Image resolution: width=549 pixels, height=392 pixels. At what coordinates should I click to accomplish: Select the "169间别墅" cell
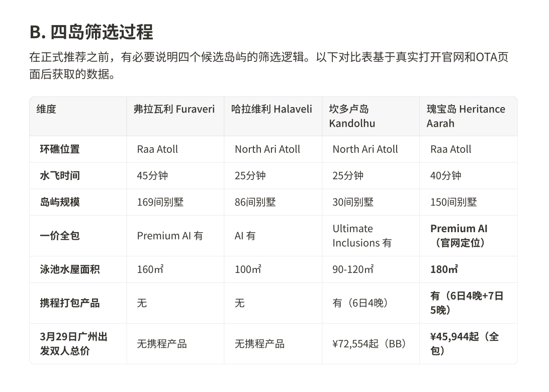tap(160, 203)
